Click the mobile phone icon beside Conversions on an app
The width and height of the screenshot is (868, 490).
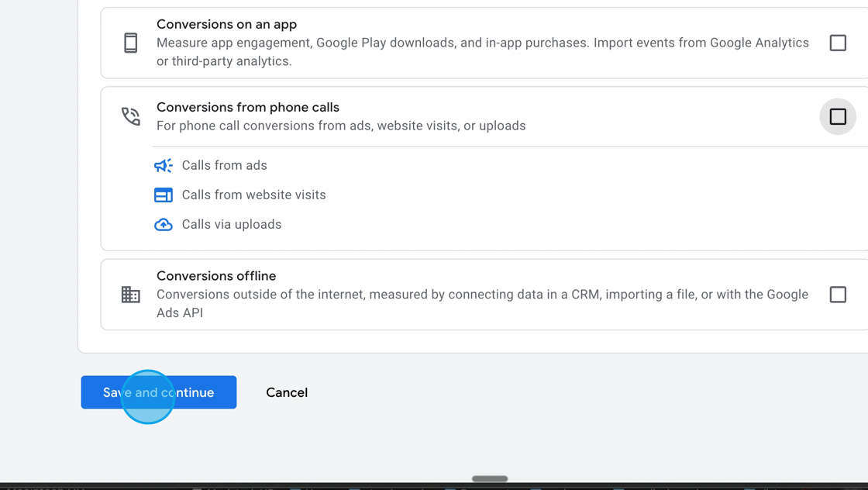click(130, 43)
